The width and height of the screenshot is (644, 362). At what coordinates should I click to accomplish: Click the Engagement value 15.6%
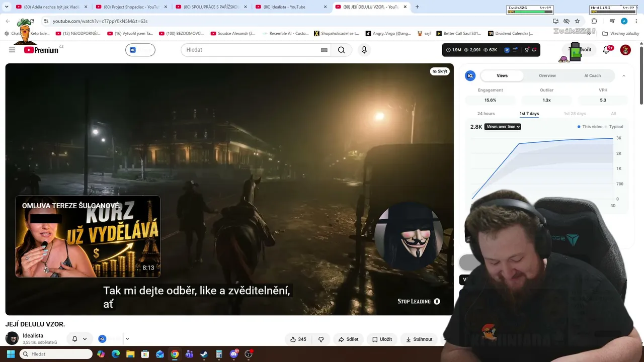pyautogui.click(x=490, y=100)
